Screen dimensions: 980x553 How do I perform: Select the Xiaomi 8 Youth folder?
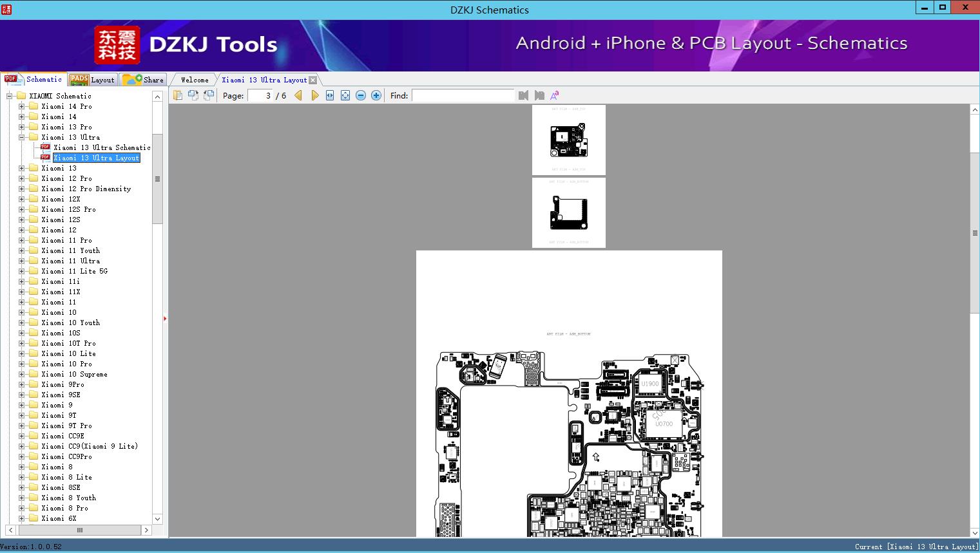coord(68,498)
